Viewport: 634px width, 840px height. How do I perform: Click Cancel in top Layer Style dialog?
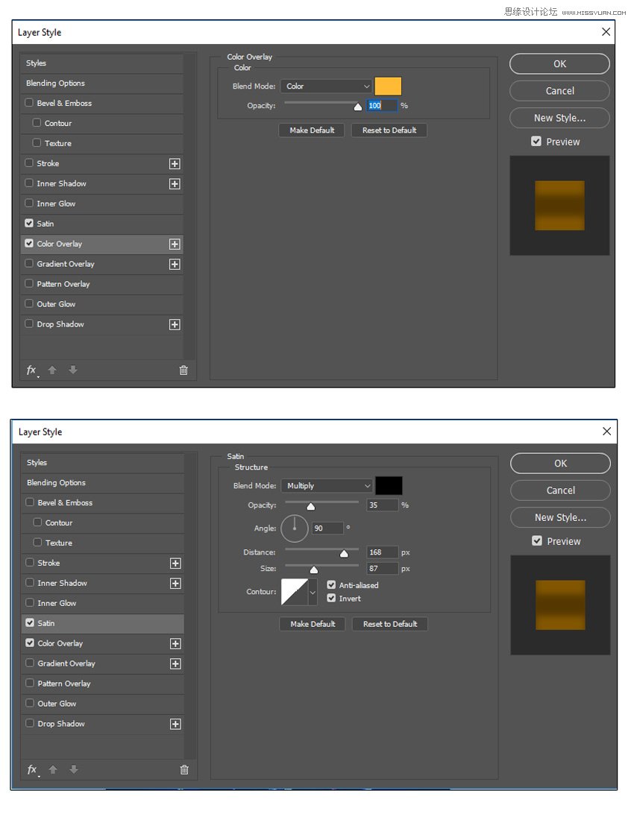559,90
